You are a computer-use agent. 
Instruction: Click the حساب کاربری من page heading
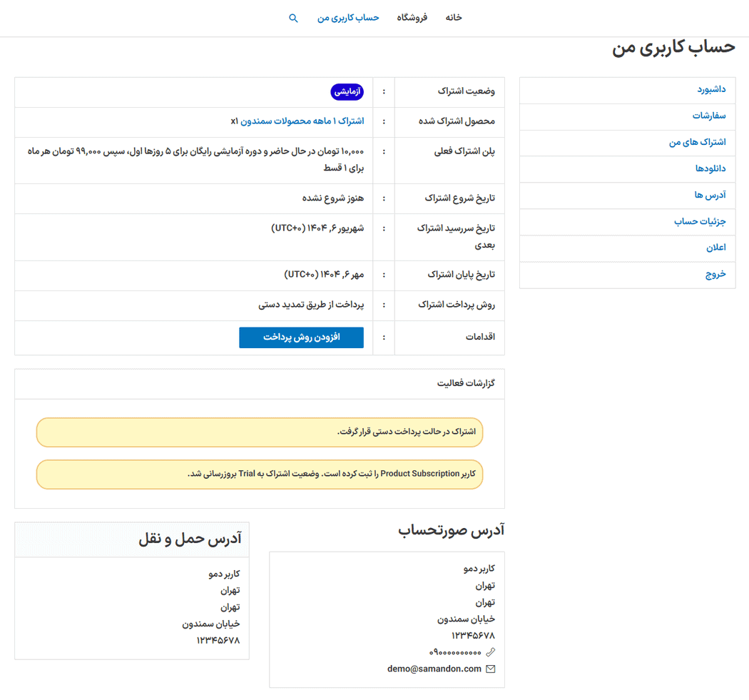click(x=673, y=48)
